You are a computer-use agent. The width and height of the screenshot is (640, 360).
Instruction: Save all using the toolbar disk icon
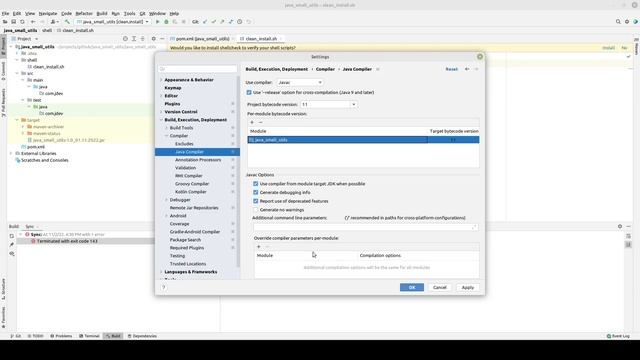13,22
